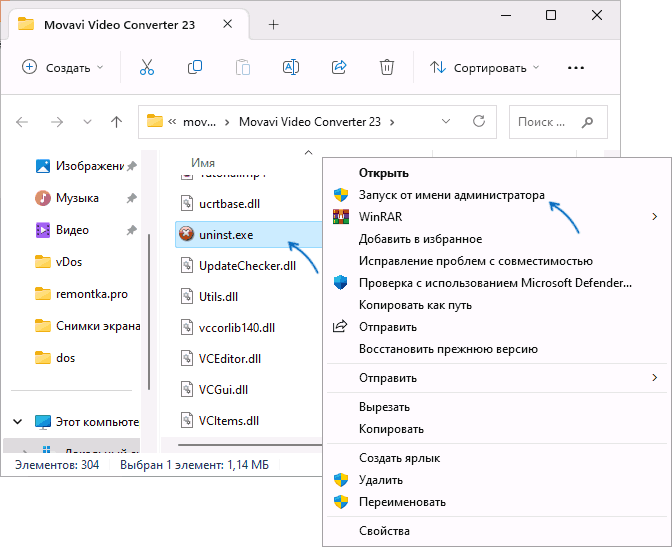Viewport: 672px width, 547px height.
Task: Open the Сортировать dropdown
Action: (x=485, y=67)
